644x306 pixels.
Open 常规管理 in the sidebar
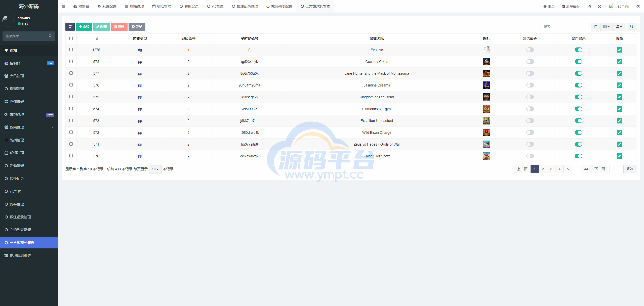(29, 114)
